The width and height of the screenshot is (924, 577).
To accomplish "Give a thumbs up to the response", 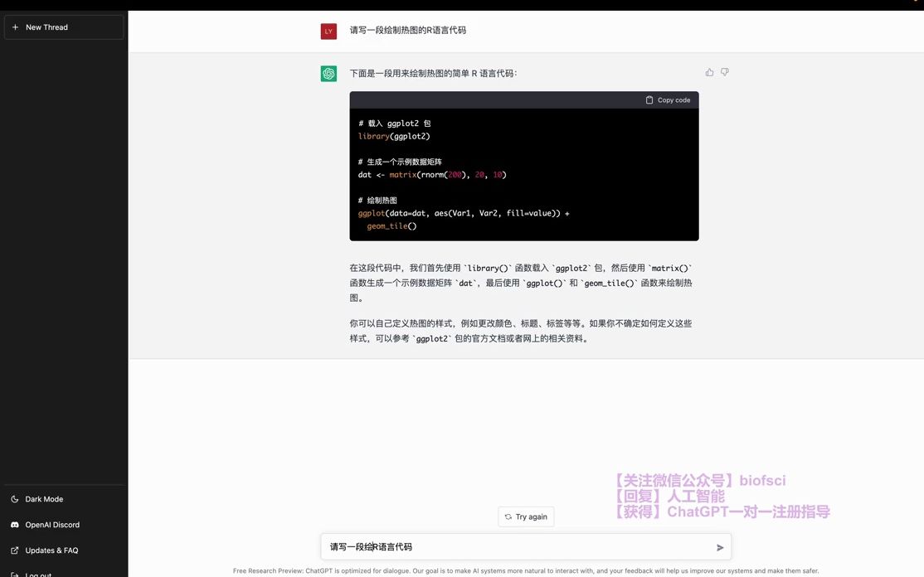I will click(709, 71).
